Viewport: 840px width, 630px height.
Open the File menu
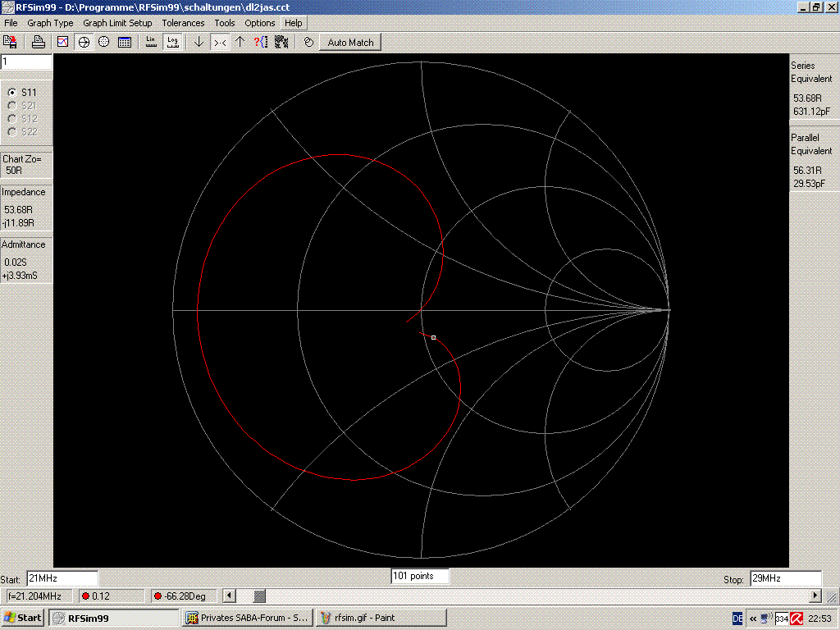point(11,23)
